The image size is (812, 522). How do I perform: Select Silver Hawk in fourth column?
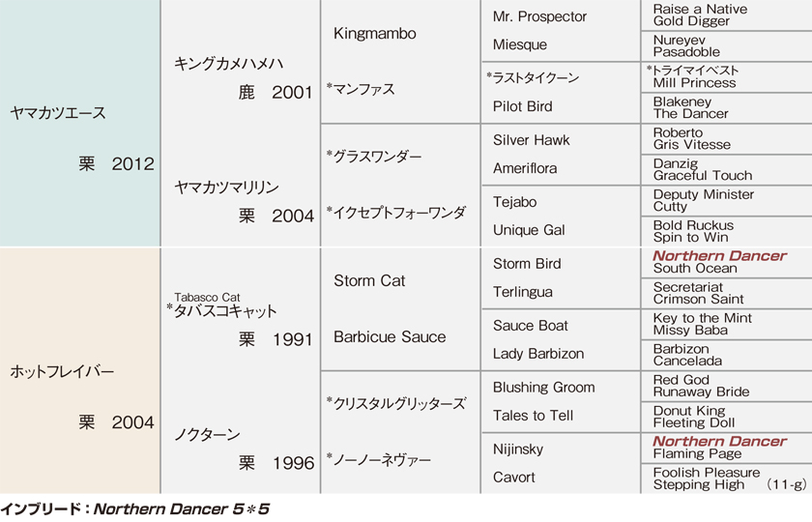tap(532, 140)
